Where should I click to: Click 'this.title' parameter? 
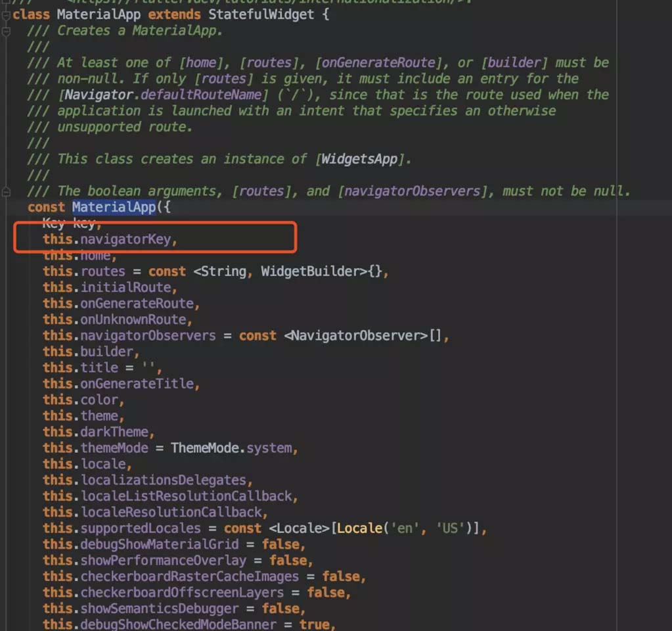[x=81, y=367]
